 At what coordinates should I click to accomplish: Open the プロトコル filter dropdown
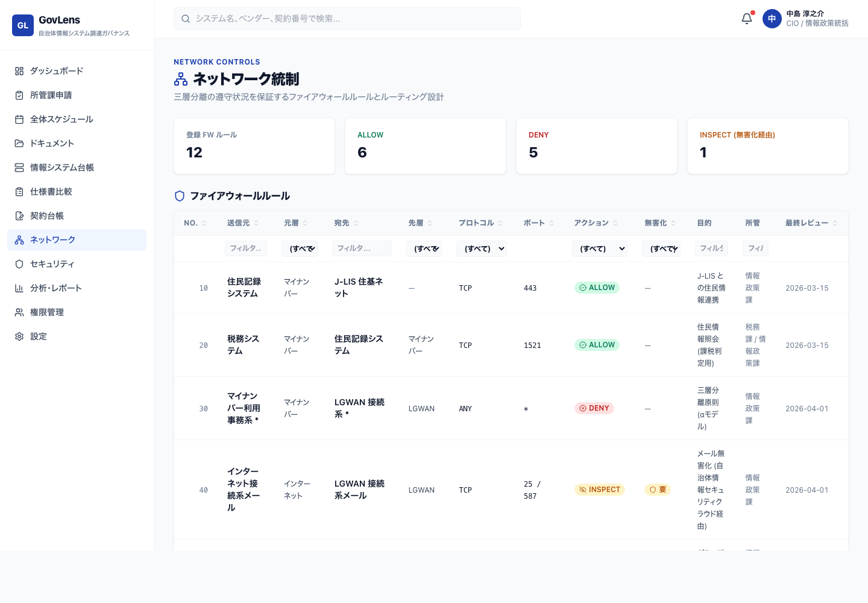click(481, 248)
